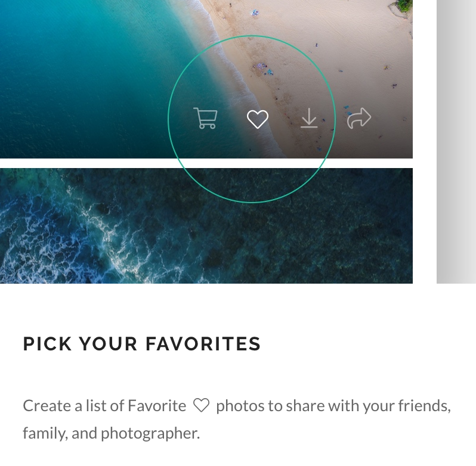Share the photo using the curved arrow

coord(359,118)
